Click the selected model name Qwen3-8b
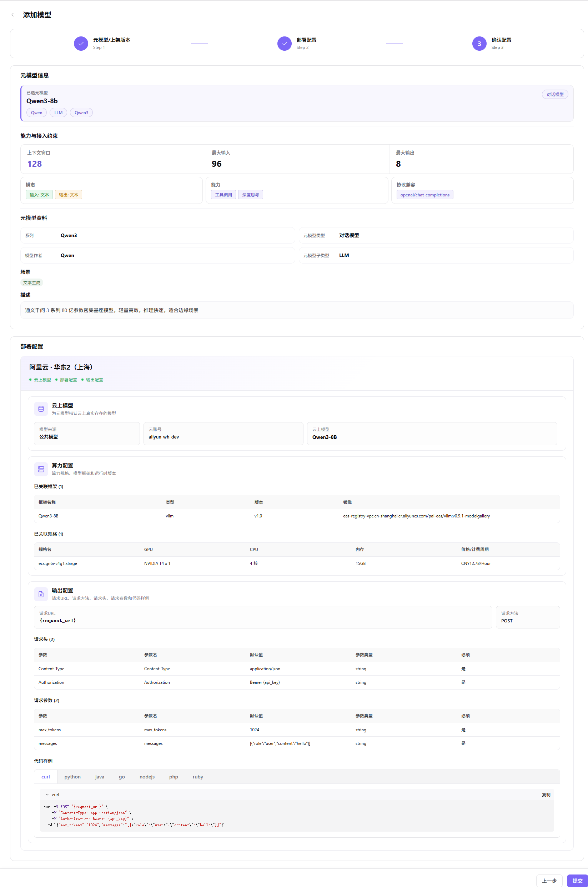Image resolution: width=588 pixels, height=887 pixels. pos(42,101)
